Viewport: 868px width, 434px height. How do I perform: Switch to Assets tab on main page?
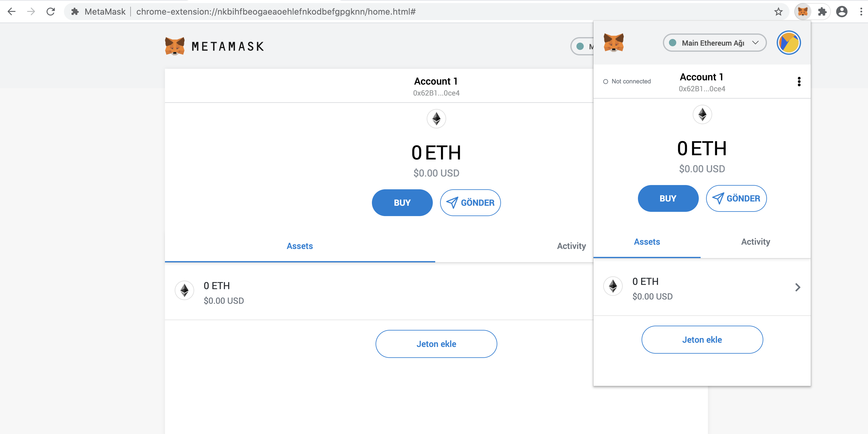299,246
